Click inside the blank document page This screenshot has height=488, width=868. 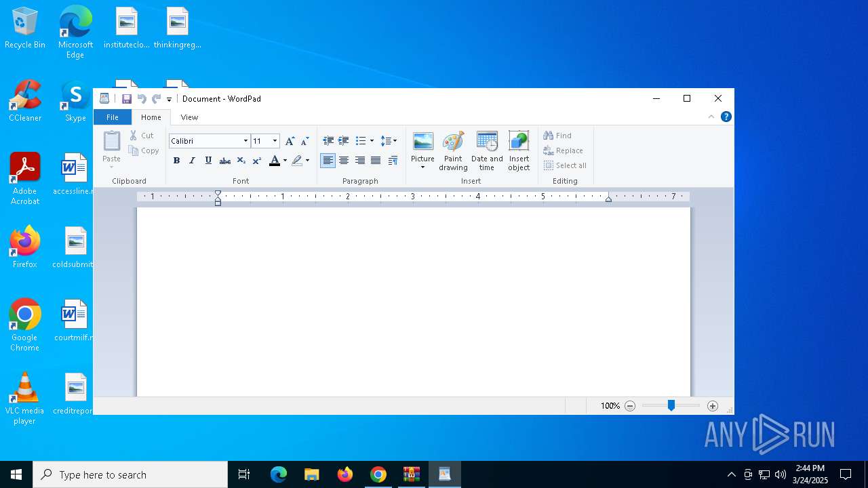413,302
